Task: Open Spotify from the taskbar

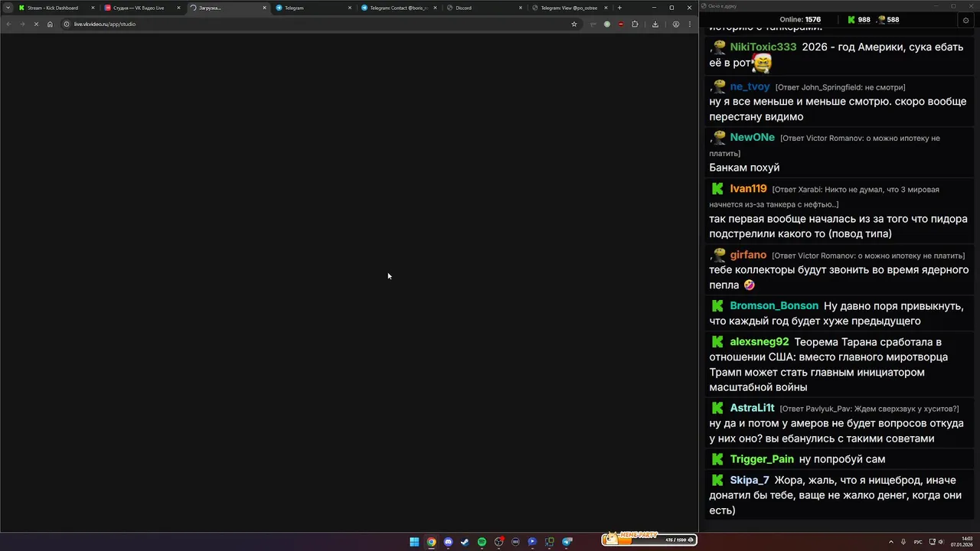Action: coord(482,542)
